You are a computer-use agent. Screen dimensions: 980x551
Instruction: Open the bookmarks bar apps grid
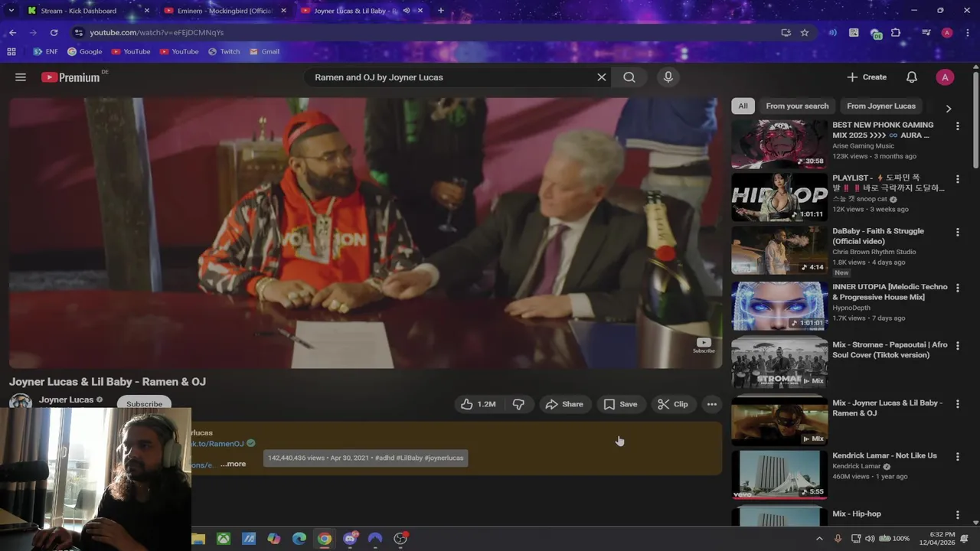click(11, 52)
